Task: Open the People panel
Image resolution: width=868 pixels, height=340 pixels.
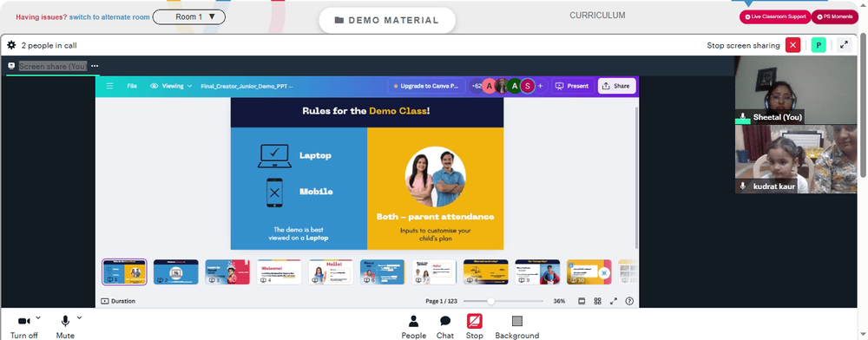Action: pos(413,327)
